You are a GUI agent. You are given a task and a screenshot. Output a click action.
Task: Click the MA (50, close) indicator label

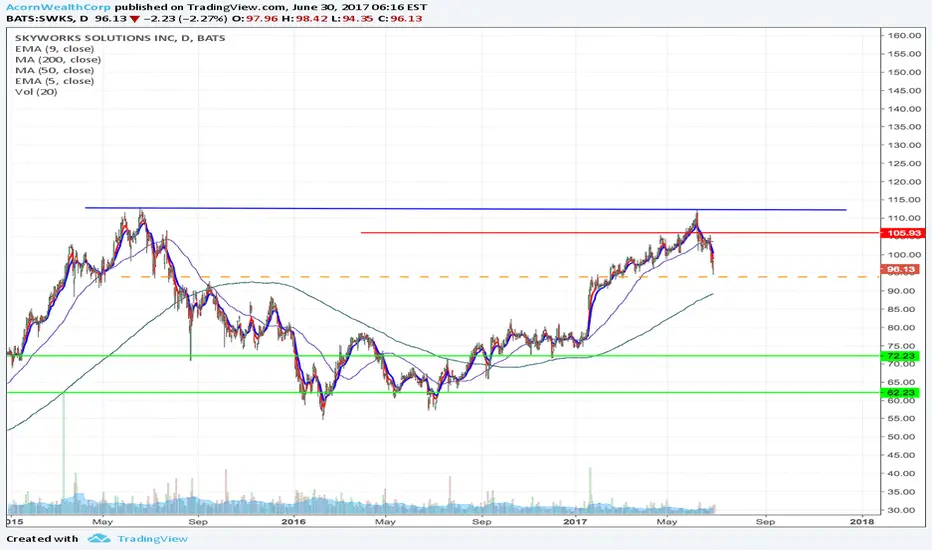[x=54, y=70]
